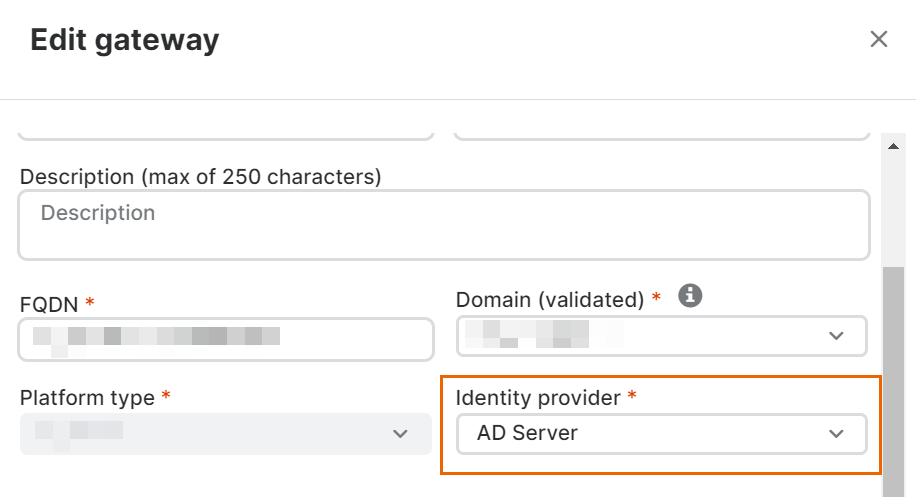The width and height of the screenshot is (916, 497).
Task: Click the Domain field chevron arrow
Action: tap(836, 336)
